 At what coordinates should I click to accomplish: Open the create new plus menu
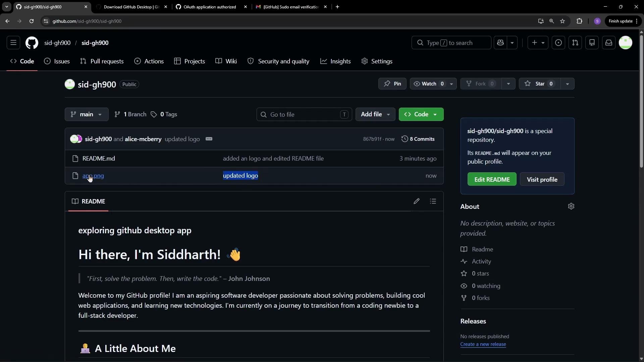point(538,43)
